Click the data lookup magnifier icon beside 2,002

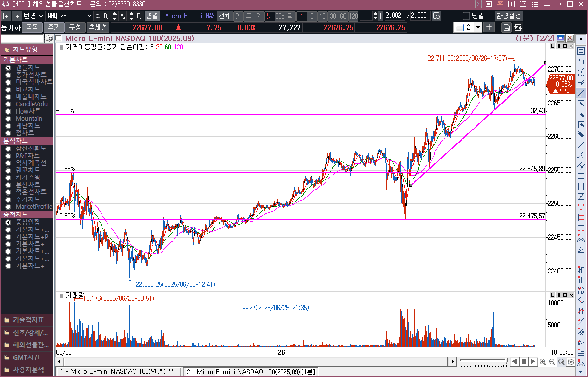click(436, 16)
